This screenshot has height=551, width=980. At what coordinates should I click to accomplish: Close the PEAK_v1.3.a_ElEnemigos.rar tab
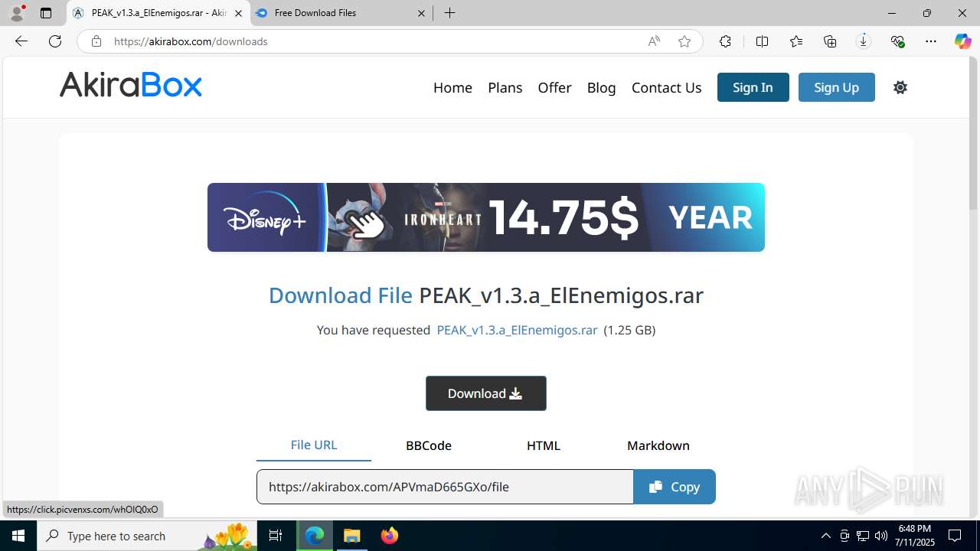click(238, 13)
